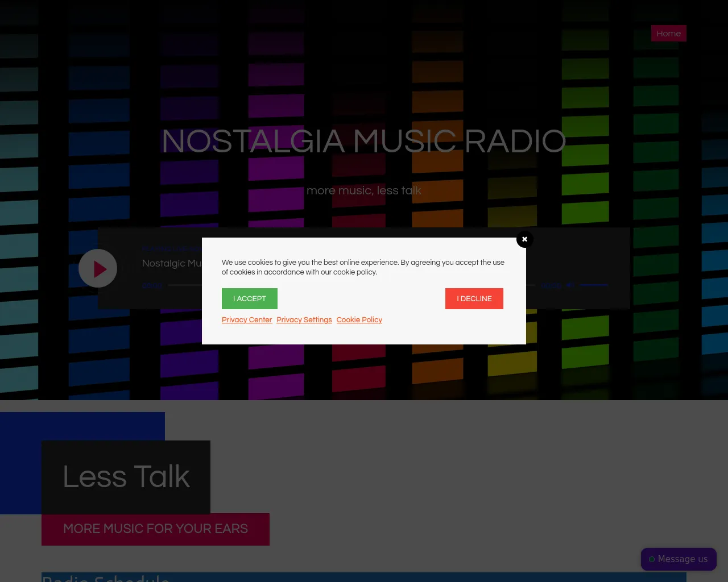Screen dimensions: 728x582
Task: Open the Privacy Center link
Action: tap(247, 320)
